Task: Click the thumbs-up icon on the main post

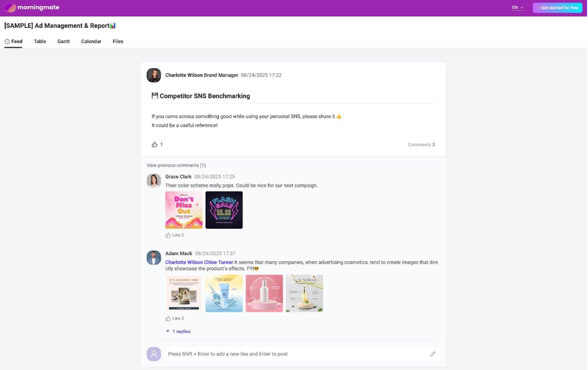Action: [x=154, y=144]
